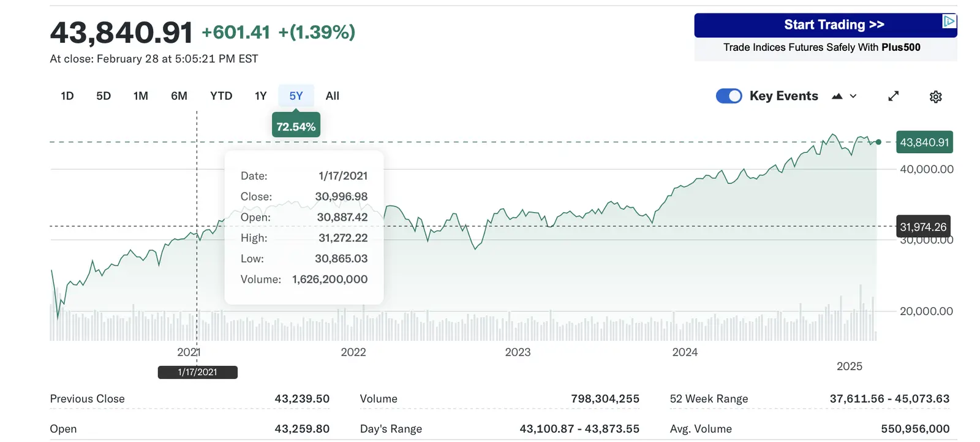View the 1Y chart range

[x=260, y=96]
